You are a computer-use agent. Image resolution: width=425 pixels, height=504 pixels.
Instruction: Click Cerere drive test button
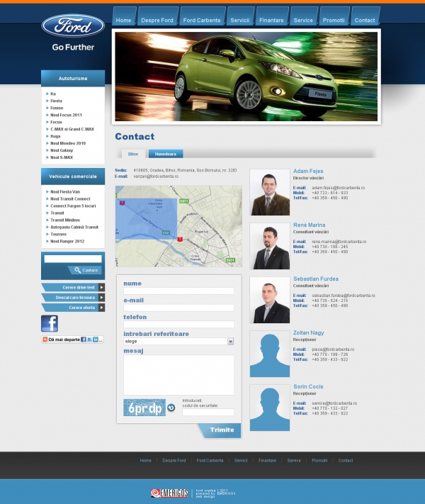tap(73, 287)
